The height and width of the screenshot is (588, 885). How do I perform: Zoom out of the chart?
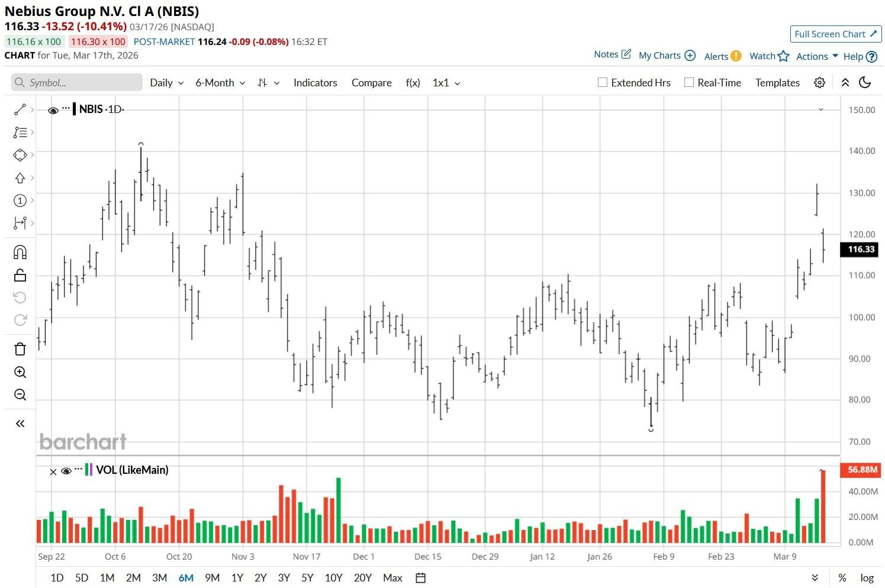pyautogui.click(x=20, y=395)
